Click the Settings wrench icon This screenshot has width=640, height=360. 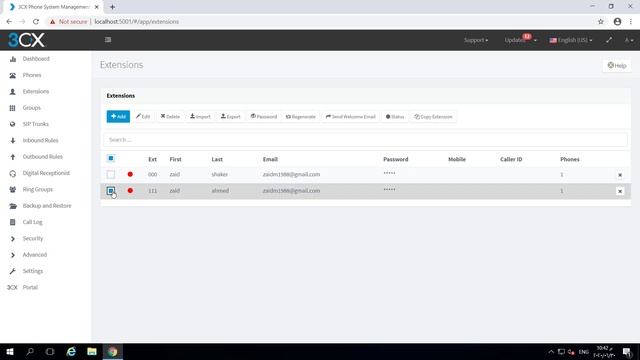click(13, 271)
